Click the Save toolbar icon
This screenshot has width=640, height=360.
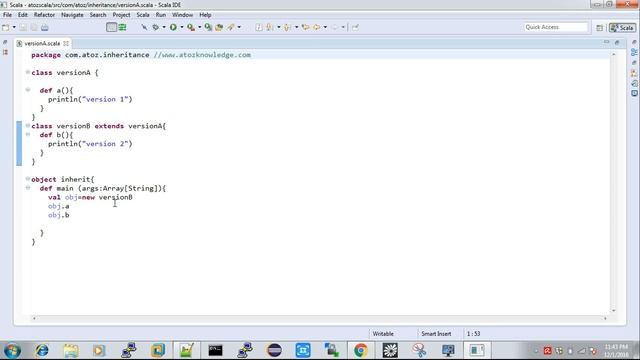(x=23, y=27)
